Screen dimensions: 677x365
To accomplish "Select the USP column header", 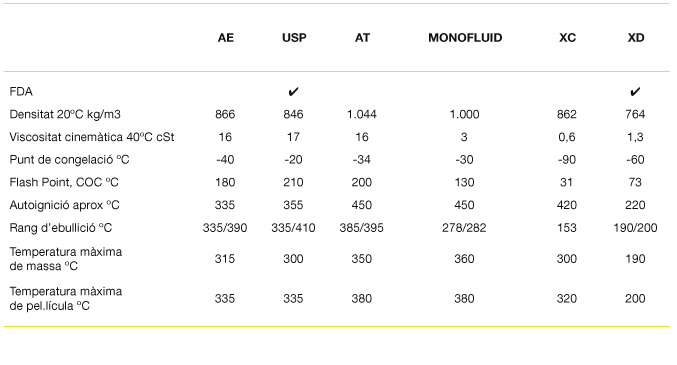I will (x=294, y=38).
